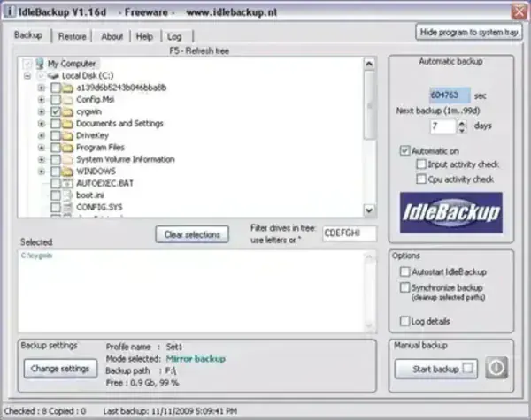531x420 pixels.
Task: Click the Start backup button
Action: (x=436, y=369)
